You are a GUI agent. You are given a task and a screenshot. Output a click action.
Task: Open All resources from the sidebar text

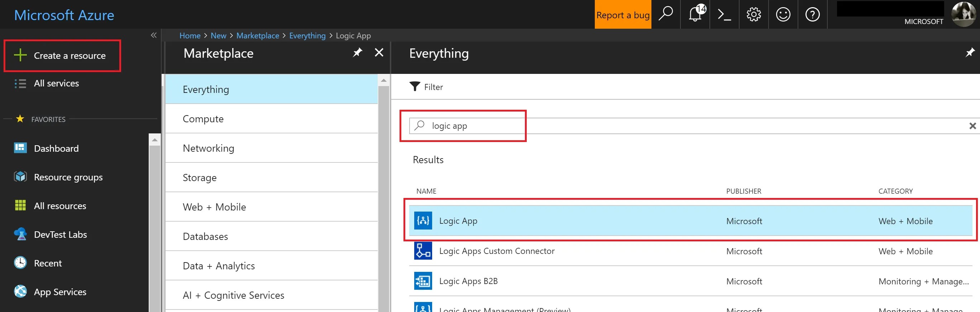tap(60, 206)
